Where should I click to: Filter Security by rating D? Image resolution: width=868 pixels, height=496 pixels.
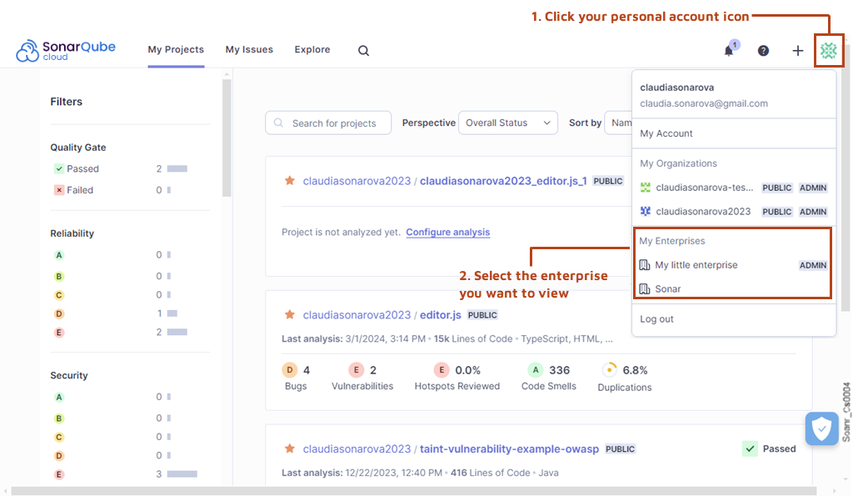click(59, 455)
